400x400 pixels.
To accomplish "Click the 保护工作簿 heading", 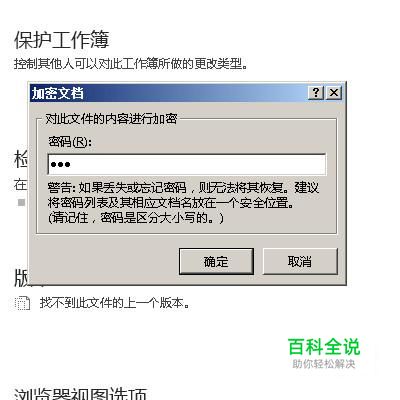I will click(62, 40).
